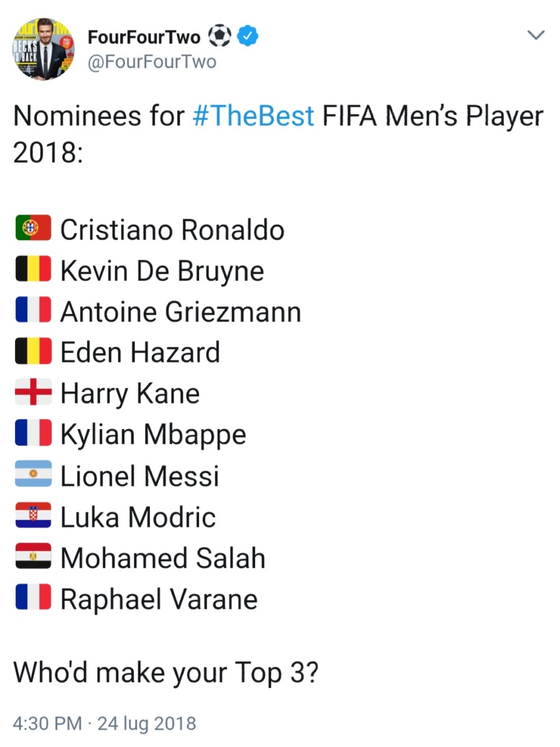Click France flag beside Antoine Griezmann
The width and height of the screenshot is (560, 747).
pos(33,311)
